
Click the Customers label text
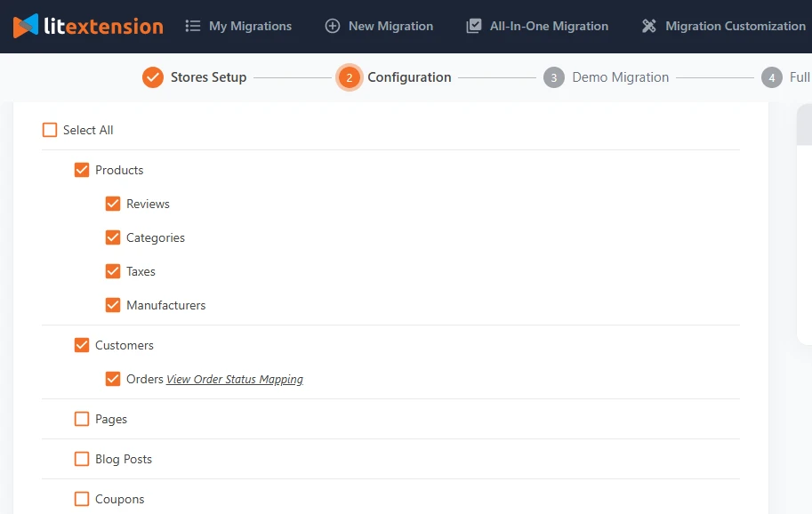(125, 345)
